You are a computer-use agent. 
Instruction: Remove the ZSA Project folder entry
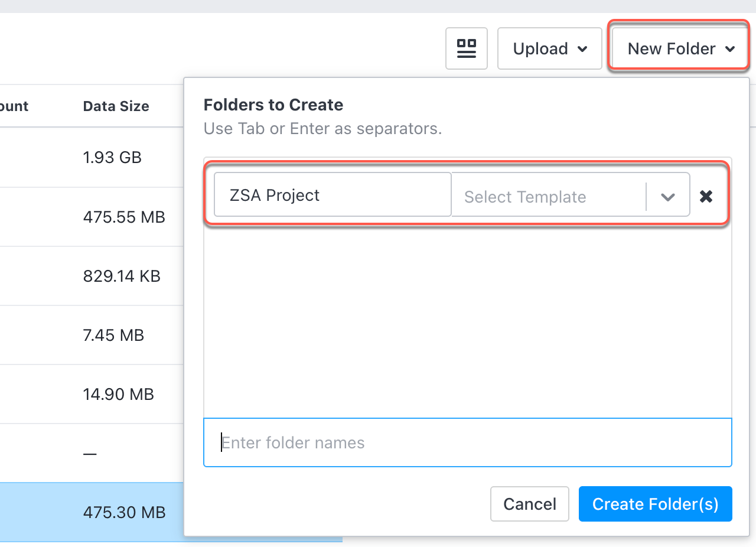[x=706, y=197]
